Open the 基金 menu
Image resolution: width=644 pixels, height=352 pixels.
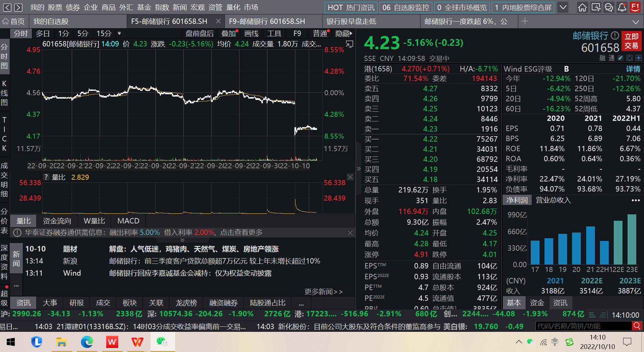(x=144, y=7)
